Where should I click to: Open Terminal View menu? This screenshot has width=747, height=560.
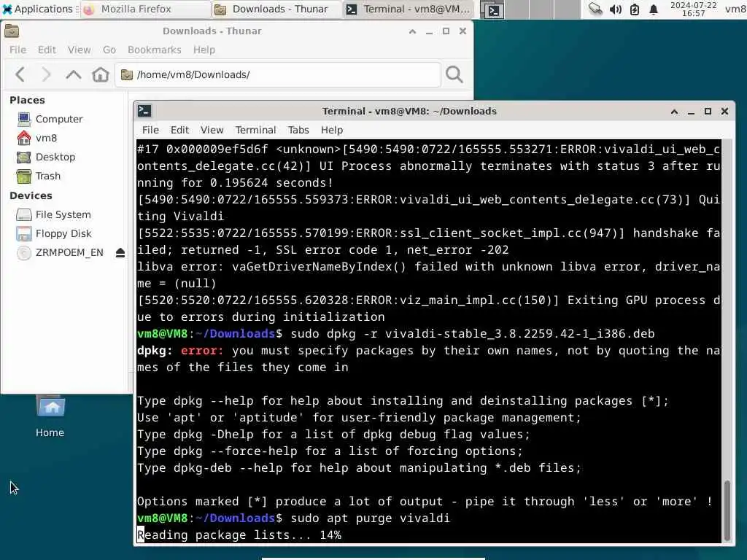click(212, 130)
